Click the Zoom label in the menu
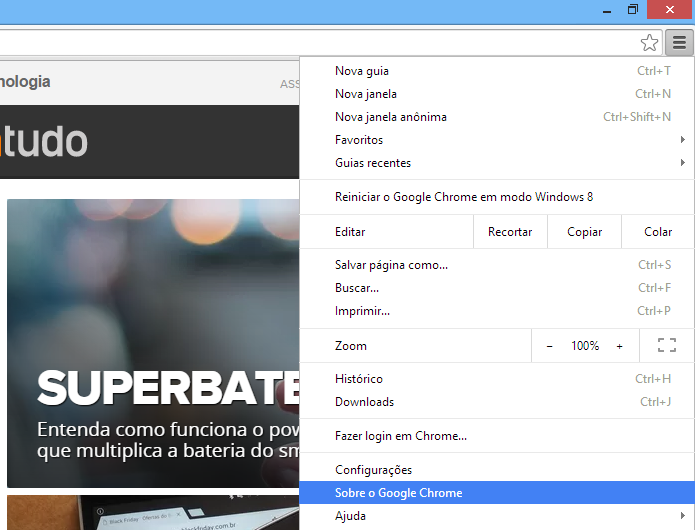This screenshot has width=695, height=530. coord(351,346)
